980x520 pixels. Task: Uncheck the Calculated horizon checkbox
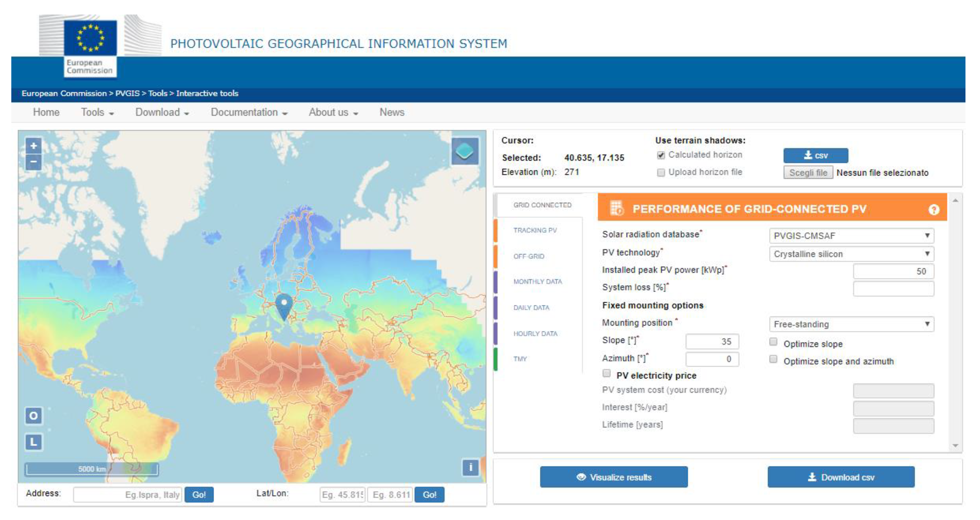pos(661,155)
